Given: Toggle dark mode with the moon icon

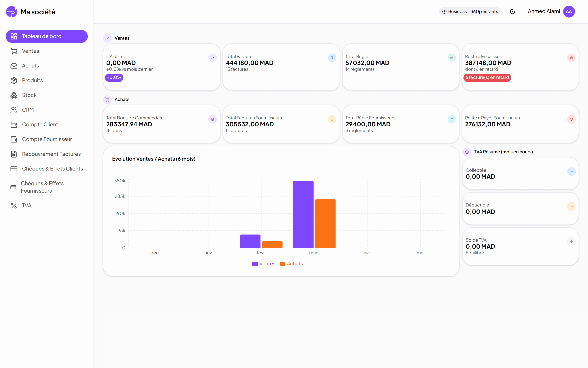Looking at the screenshot, I should pos(512,12).
